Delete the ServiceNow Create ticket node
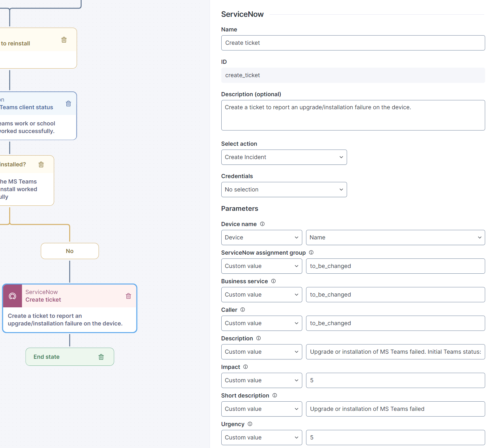 [128, 296]
